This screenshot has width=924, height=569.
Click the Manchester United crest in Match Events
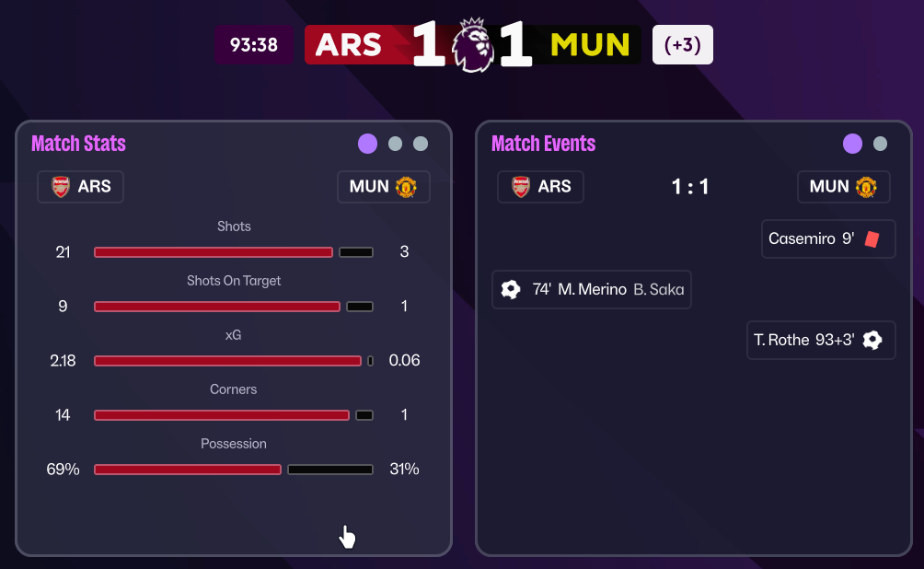866,187
